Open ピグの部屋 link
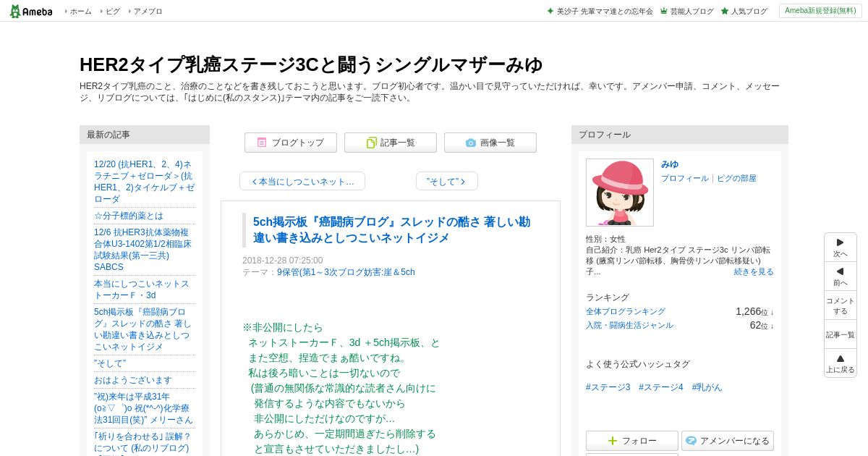Viewport: 868px width, 456px height. click(x=736, y=178)
